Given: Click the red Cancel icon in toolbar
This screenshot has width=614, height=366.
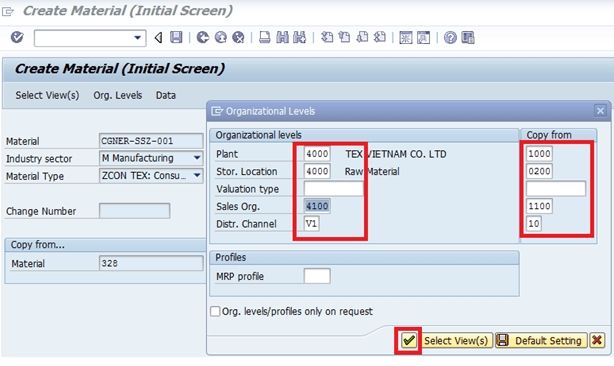Looking at the screenshot, I should coord(238,38).
